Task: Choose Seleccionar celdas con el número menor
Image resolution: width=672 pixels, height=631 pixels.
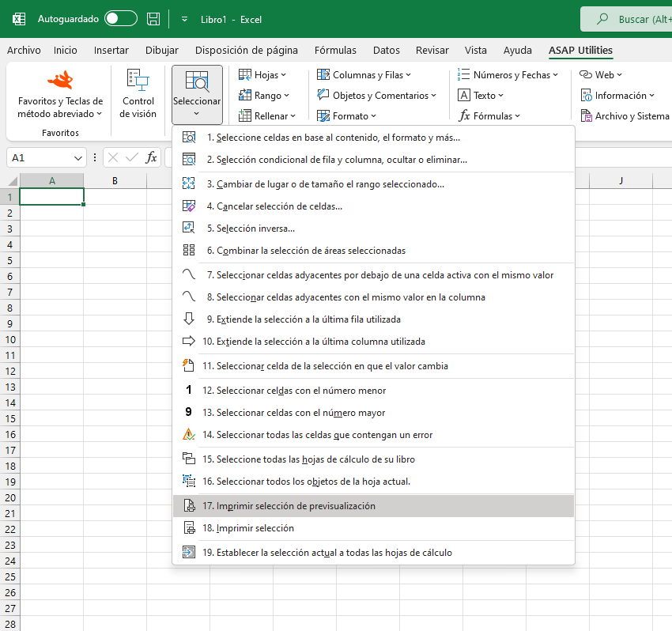Action: click(x=373, y=391)
